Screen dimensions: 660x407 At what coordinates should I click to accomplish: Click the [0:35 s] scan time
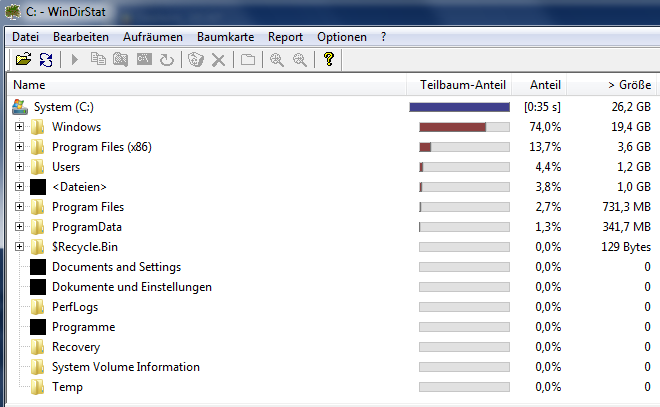(542, 107)
